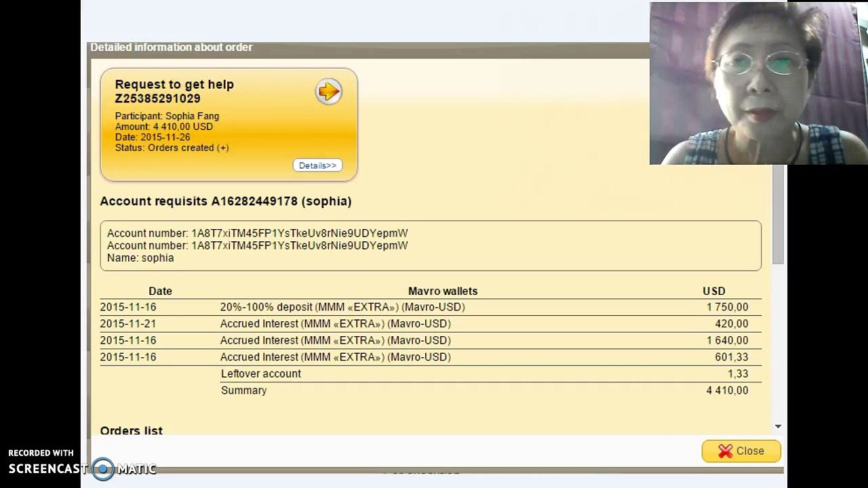Viewport: 868px width, 488px height.
Task: Click the 1 750,00 amount cell
Action: pos(727,307)
